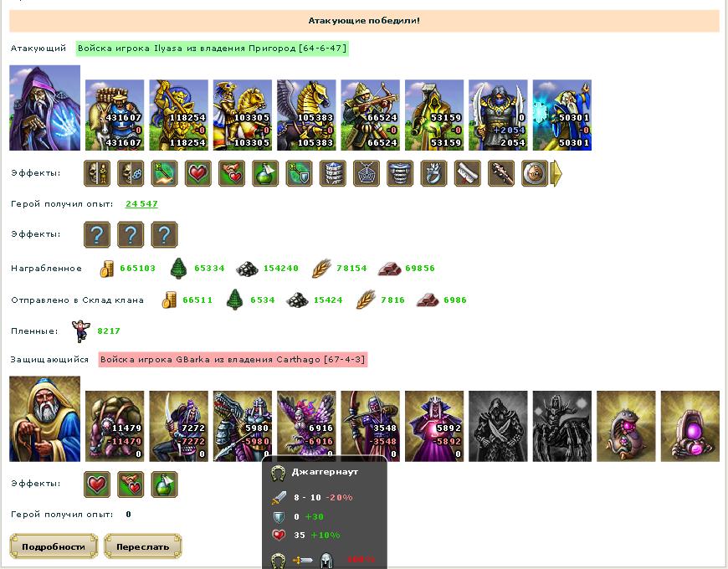Click the attacker's red heart effect icon
728x569 pixels.
pyautogui.click(x=198, y=173)
